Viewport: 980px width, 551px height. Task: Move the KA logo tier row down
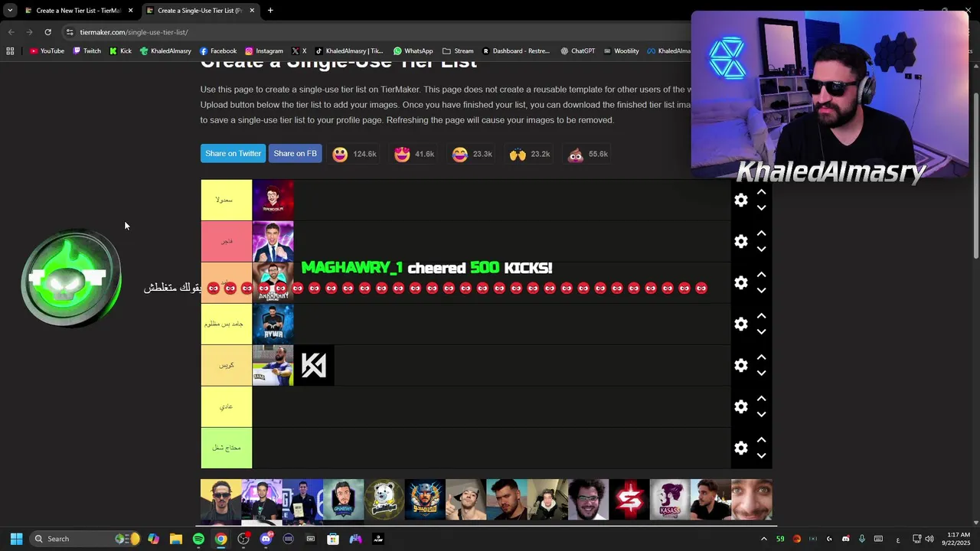761,373
